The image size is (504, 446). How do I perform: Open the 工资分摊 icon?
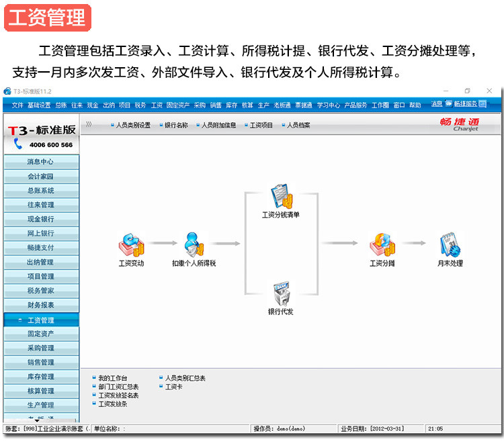tap(382, 246)
